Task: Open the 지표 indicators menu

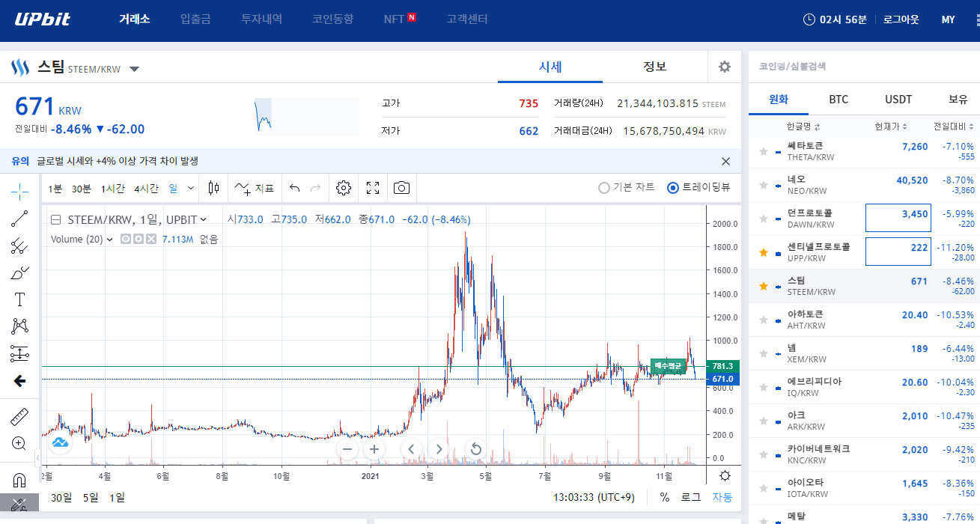Action: point(254,188)
